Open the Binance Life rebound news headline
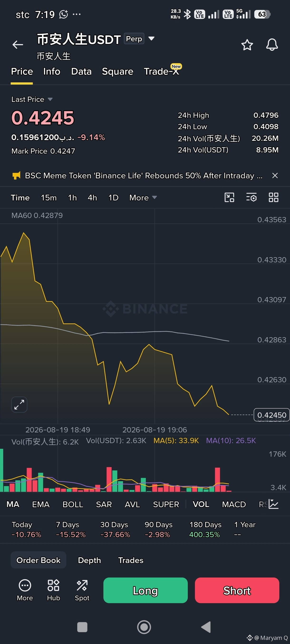Viewport: 290px width, 644px height. (144, 175)
